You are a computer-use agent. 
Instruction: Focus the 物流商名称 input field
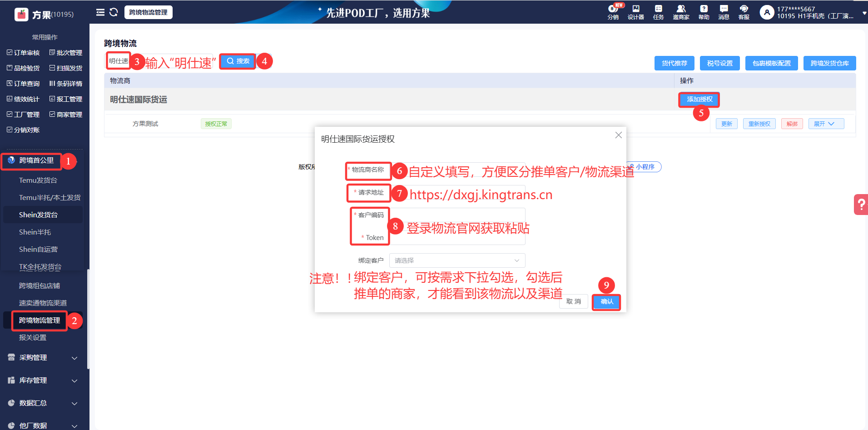pos(457,170)
